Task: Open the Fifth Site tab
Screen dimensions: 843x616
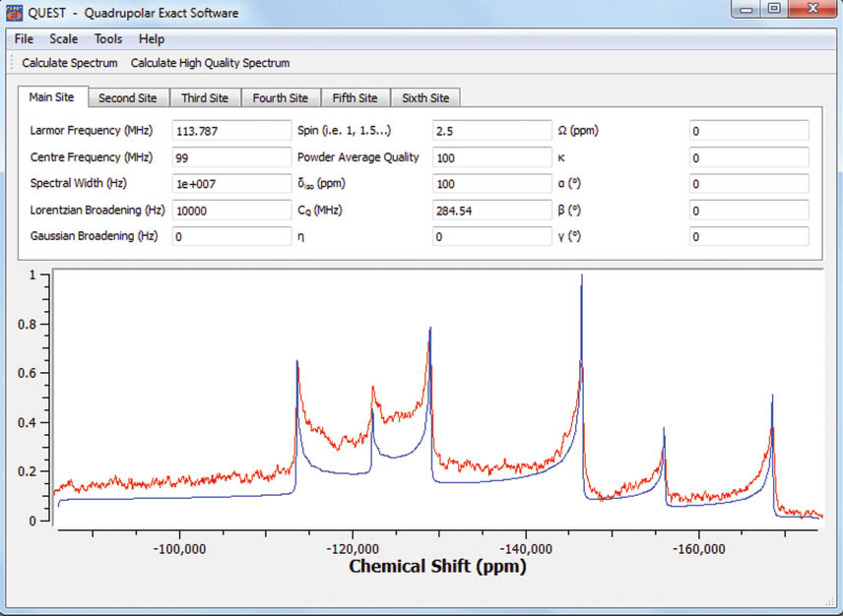Action: point(355,98)
